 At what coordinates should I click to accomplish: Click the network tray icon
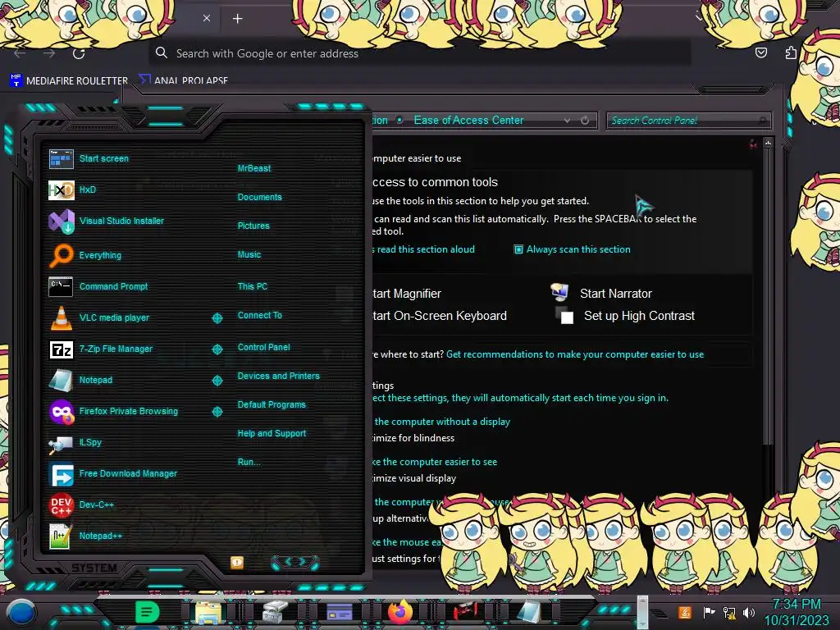[728, 612]
